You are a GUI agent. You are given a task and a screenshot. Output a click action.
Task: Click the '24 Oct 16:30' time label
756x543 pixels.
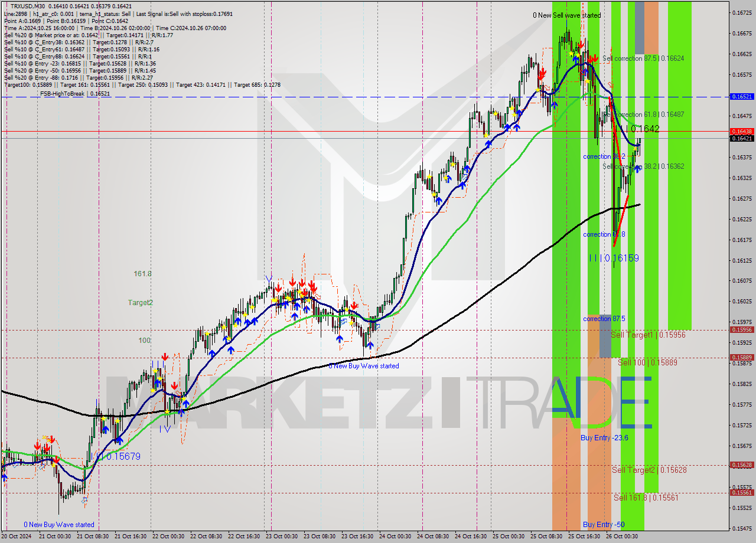pyautogui.click(x=471, y=537)
